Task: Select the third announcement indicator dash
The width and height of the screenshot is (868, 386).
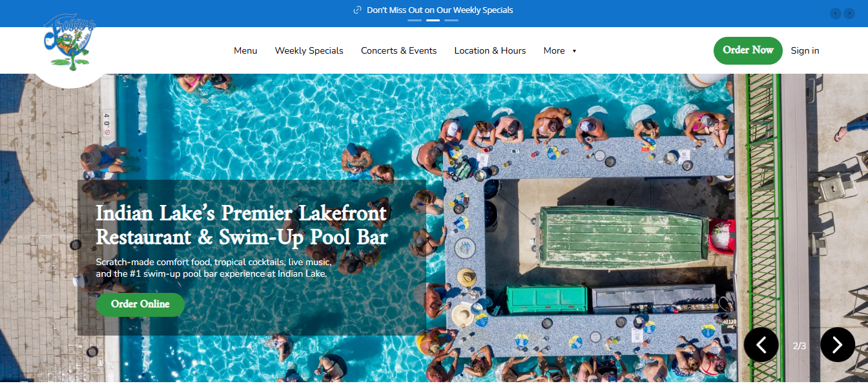Action: (451, 21)
